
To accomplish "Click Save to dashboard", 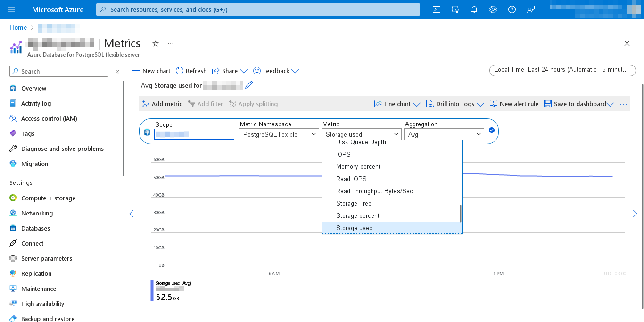I will [576, 104].
